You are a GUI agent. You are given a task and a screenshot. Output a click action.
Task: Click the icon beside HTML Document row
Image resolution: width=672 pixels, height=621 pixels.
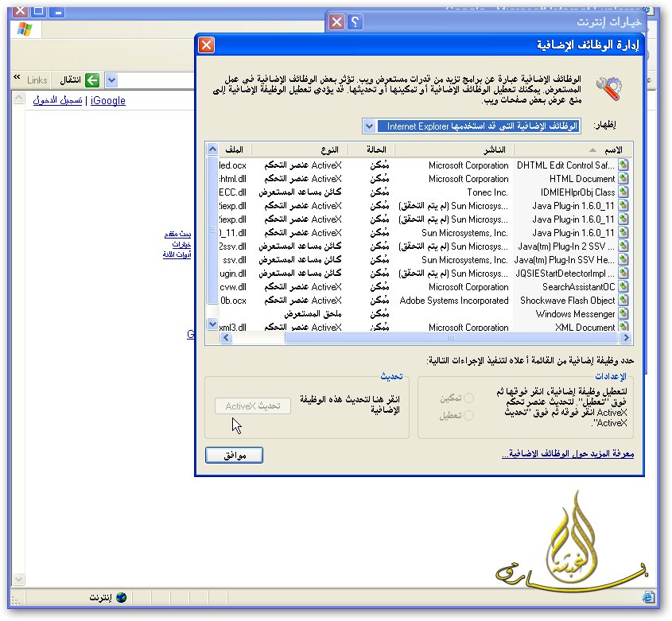(623, 178)
